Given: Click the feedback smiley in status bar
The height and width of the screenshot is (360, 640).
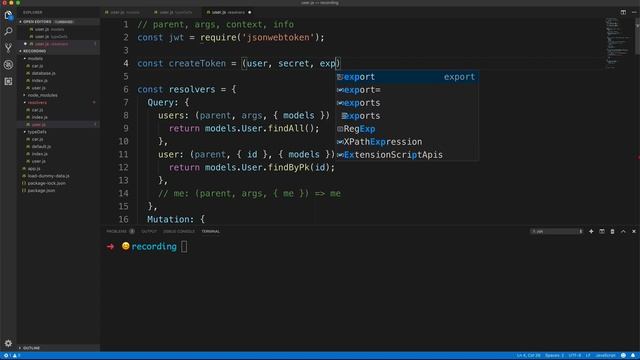Looking at the screenshot, I should tap(623, 356).
